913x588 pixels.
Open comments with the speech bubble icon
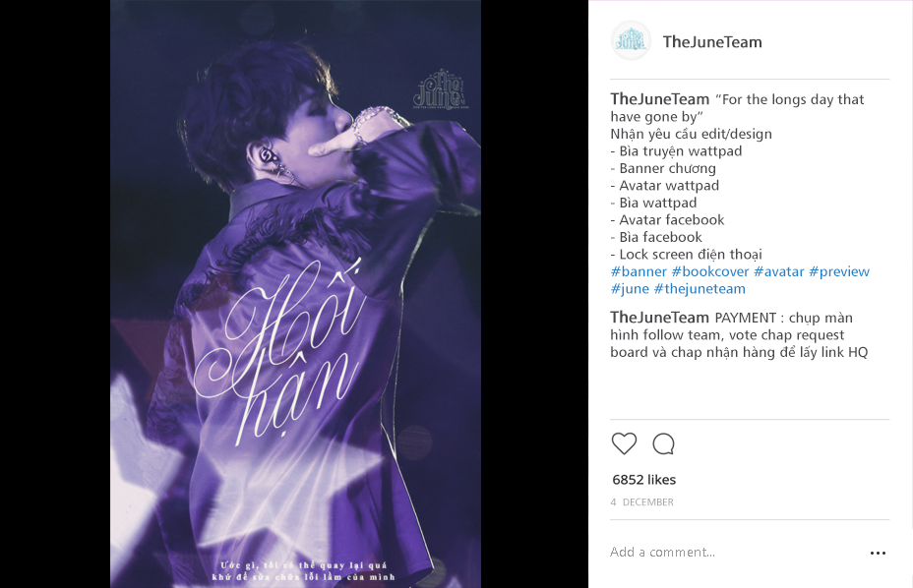663,443
